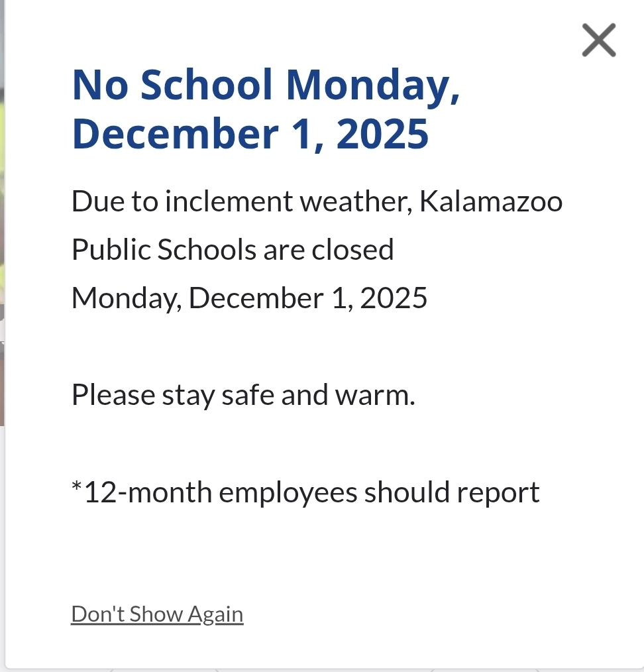Close the No School announcement popup
Image resolution: width=644 pixels, height=672 pixels.
(x=598, y=40)
